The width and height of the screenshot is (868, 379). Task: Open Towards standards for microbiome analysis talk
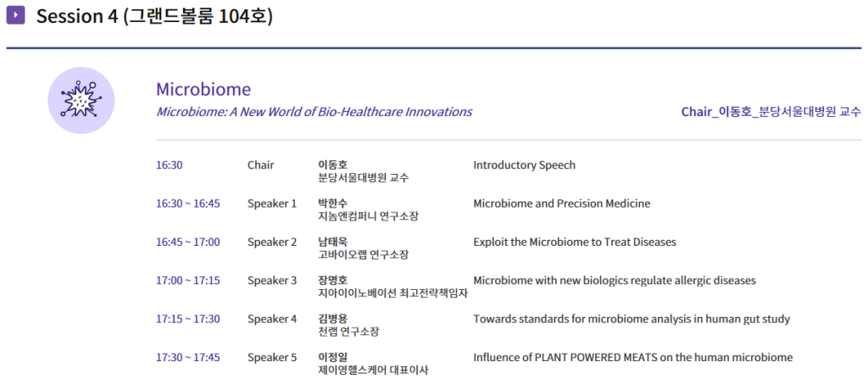click(632, 319)
